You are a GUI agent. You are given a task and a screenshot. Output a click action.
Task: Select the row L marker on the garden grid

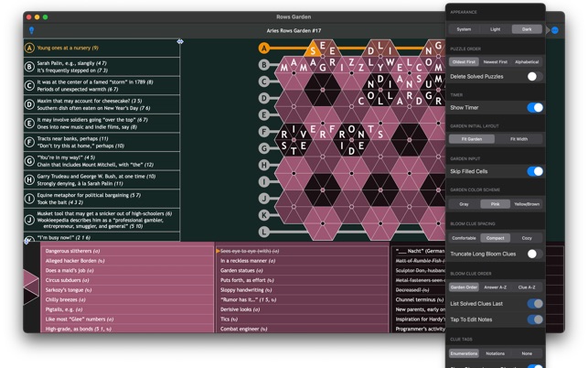(264, 231)
